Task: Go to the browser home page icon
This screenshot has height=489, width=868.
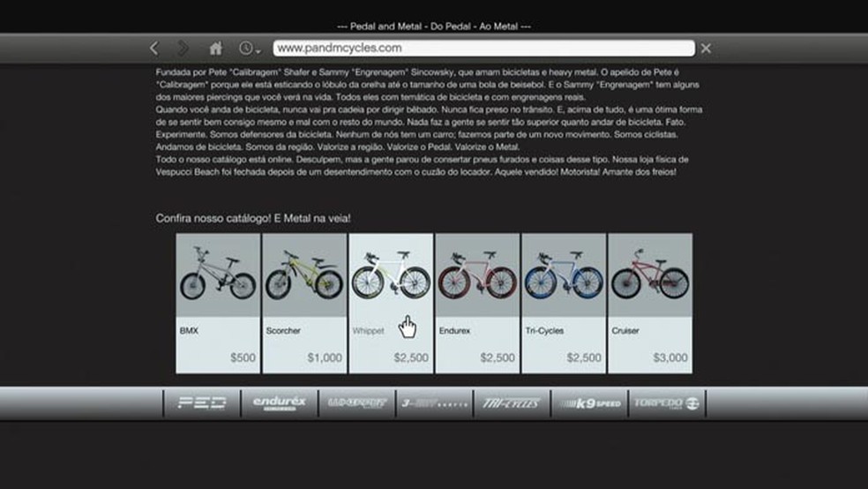Action: (215, 49)
